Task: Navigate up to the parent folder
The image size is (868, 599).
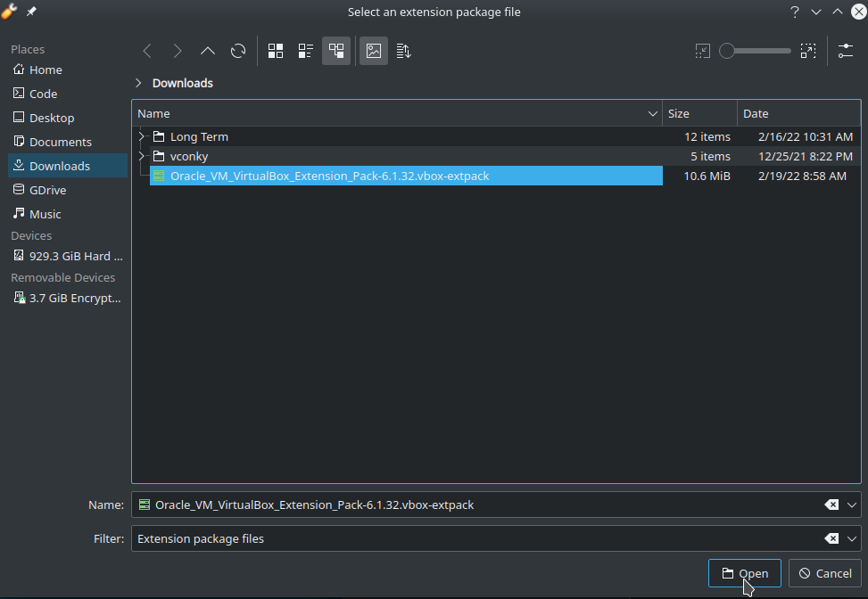Action: pos(208,52)
